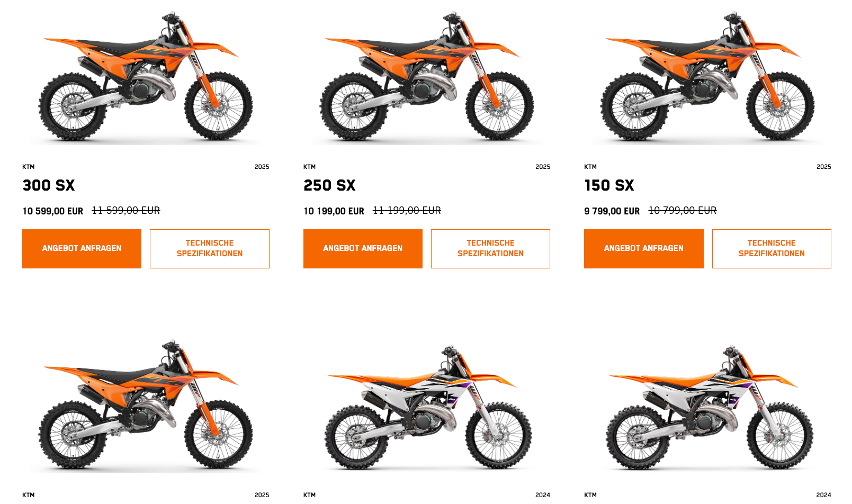
Task: Select the 250 SX model title
Action: tap(329, 185)
